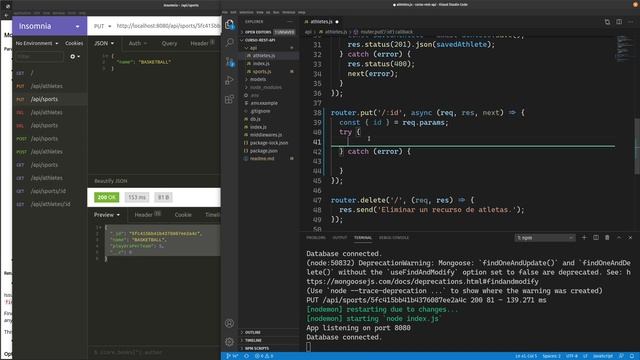Expand the models folder
Screen dimensions: 640x360
tap(268, 79)
